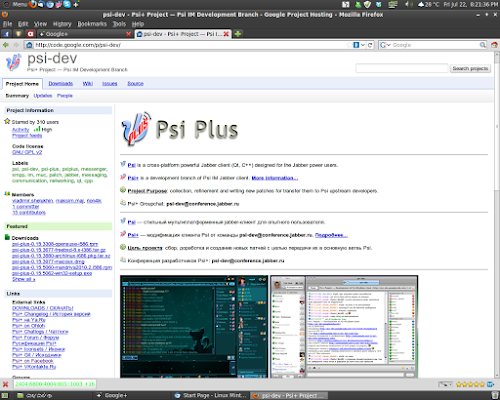Open the Downloads tab of the project
Screen dimensions: 500x400
point(61,83)
